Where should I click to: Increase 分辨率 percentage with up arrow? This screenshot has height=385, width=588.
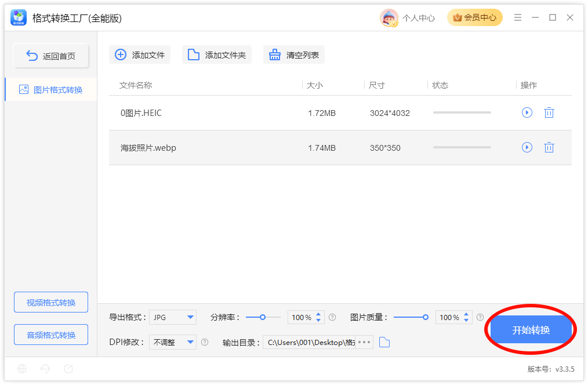(x=318, y=314)
